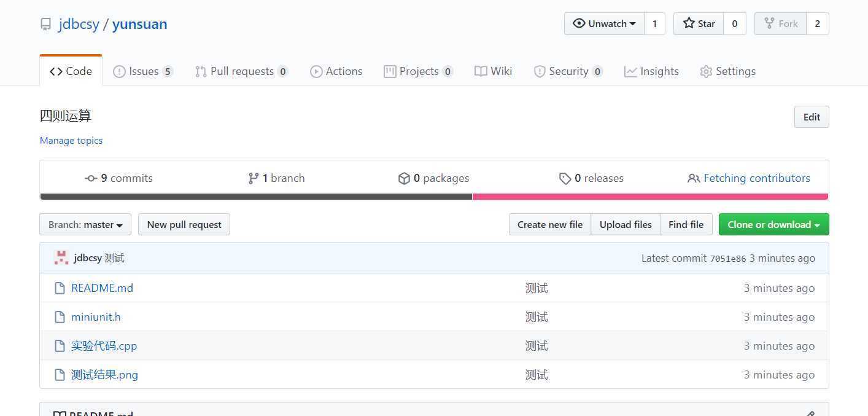Screen dimensions: 868x416
Task: Open the README.md file
Action: click(102, 288)
